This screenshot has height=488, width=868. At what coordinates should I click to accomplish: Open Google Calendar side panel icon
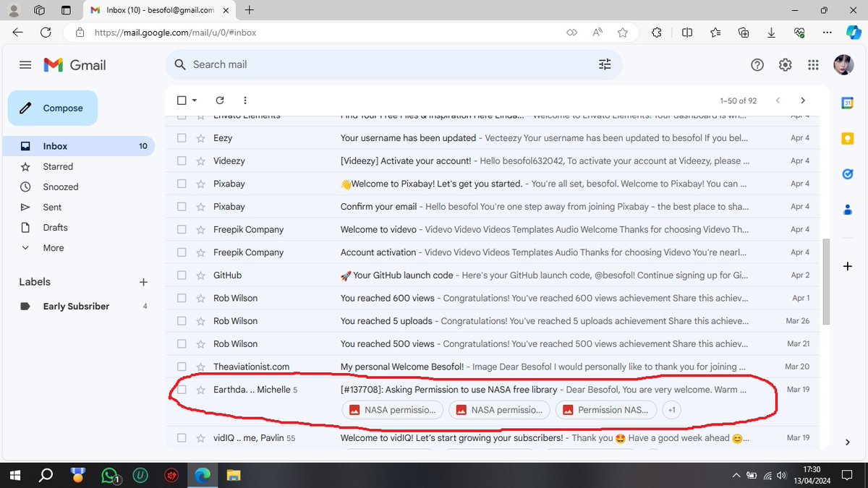point(847,103)
